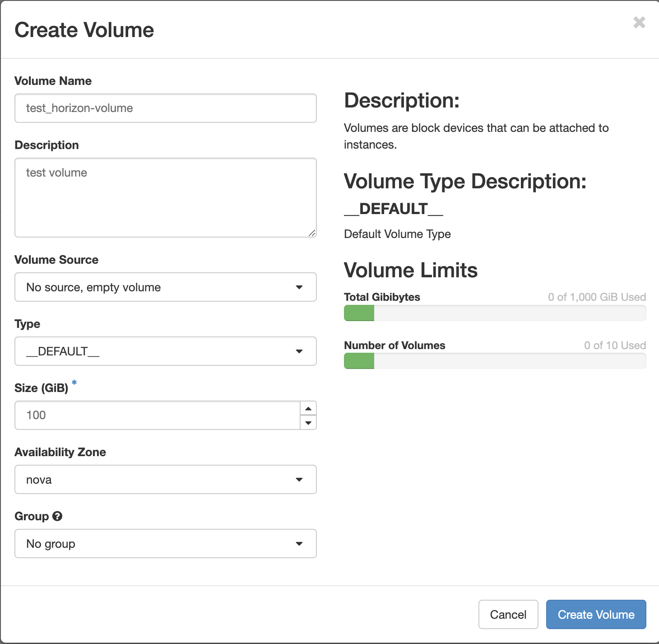This screenshot has height=644, width=659.
Task: Click the Size (GiB) label
Action: coord(42,388)
